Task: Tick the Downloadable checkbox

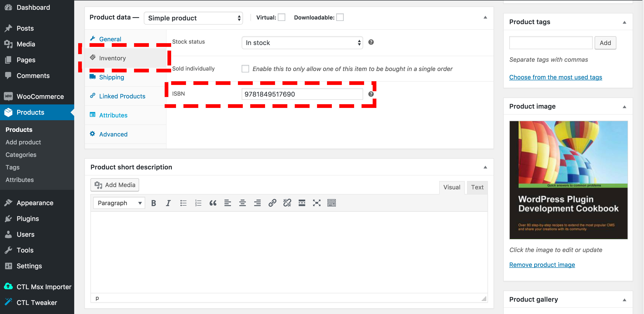Action: [x=340, y=17]
